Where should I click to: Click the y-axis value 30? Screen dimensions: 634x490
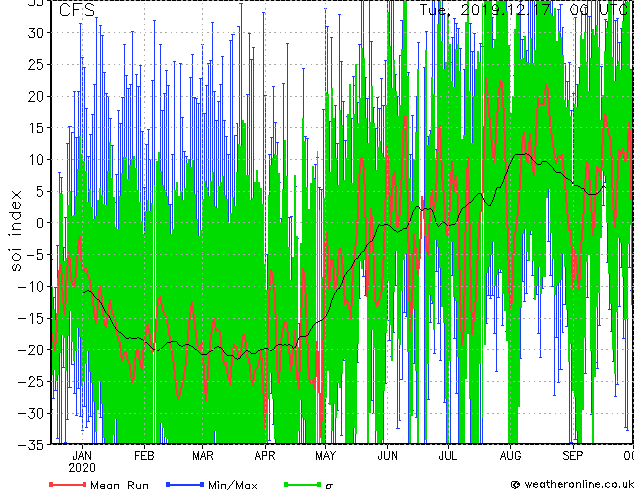pyautogui.click(x=36, y=33)
